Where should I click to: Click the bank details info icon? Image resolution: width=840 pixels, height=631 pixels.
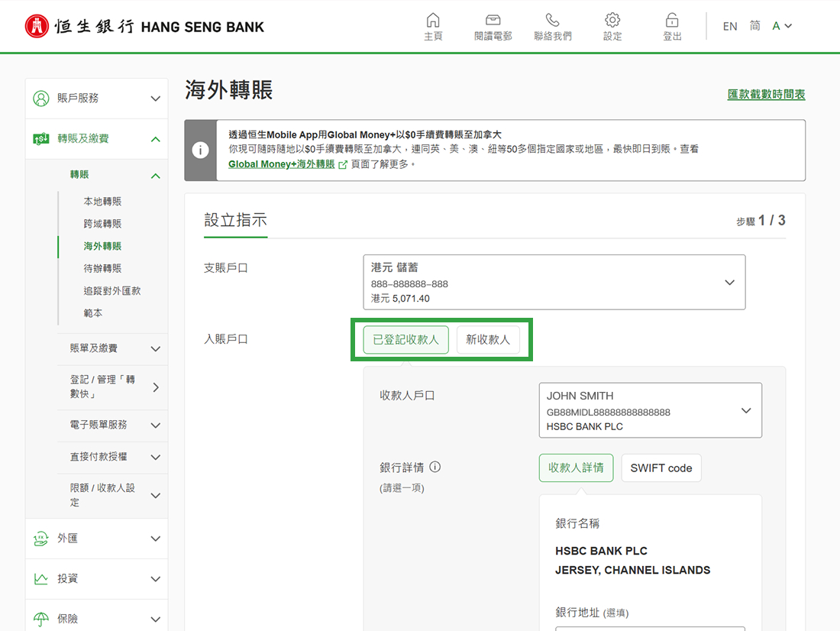[x=435, y=467]
